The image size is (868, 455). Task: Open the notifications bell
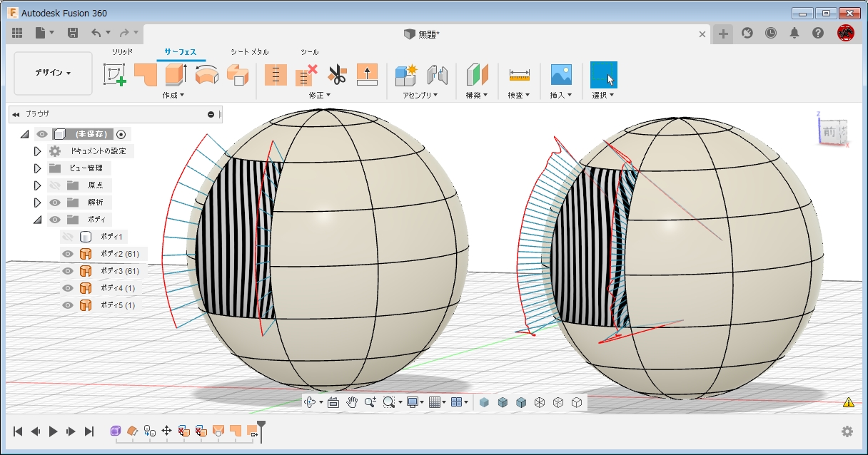[x=794, y=33]
